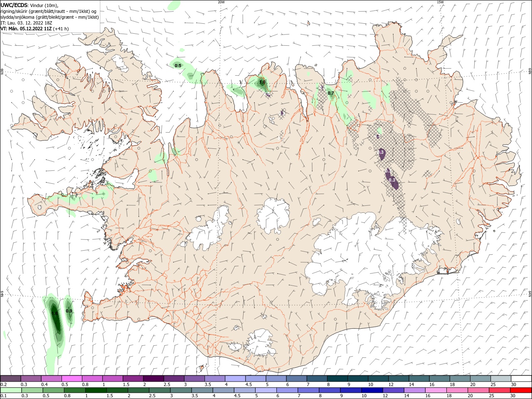Click the rain scale swatch starting at 4
The width and height of the screenshot is (532, 399).
click(223, 390)
